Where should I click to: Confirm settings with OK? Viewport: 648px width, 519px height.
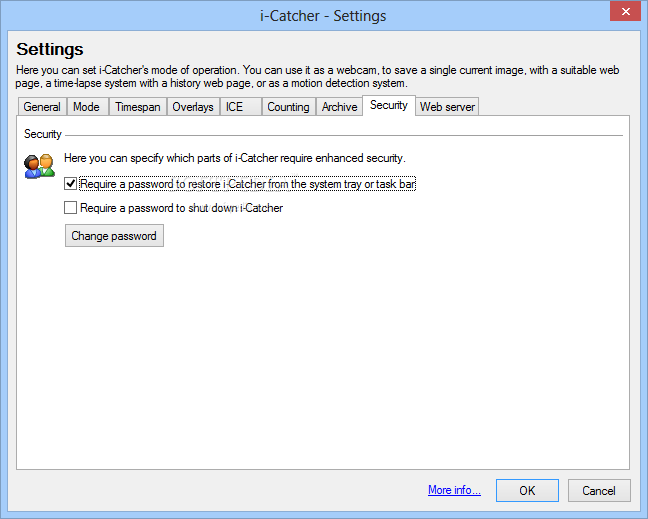527,490
